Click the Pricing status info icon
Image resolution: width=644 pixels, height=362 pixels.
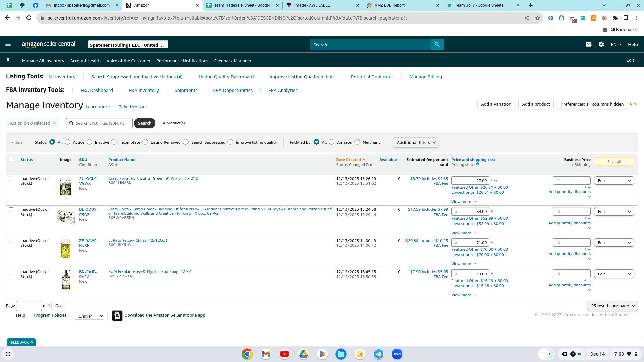(x=478, y=164)
